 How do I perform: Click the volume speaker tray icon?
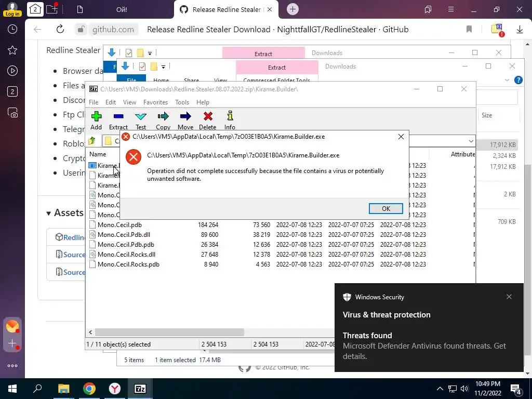[464, 389]
